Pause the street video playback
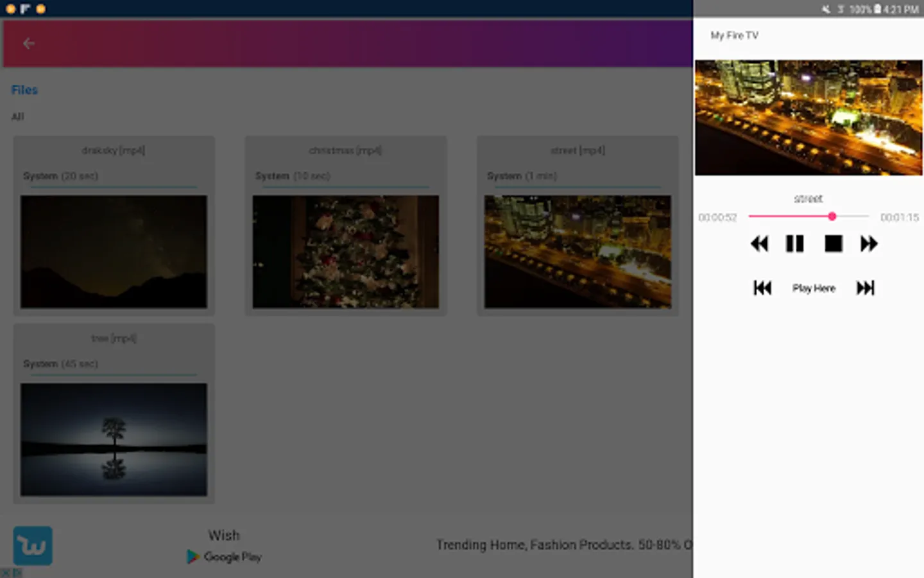 pos(795,244)
